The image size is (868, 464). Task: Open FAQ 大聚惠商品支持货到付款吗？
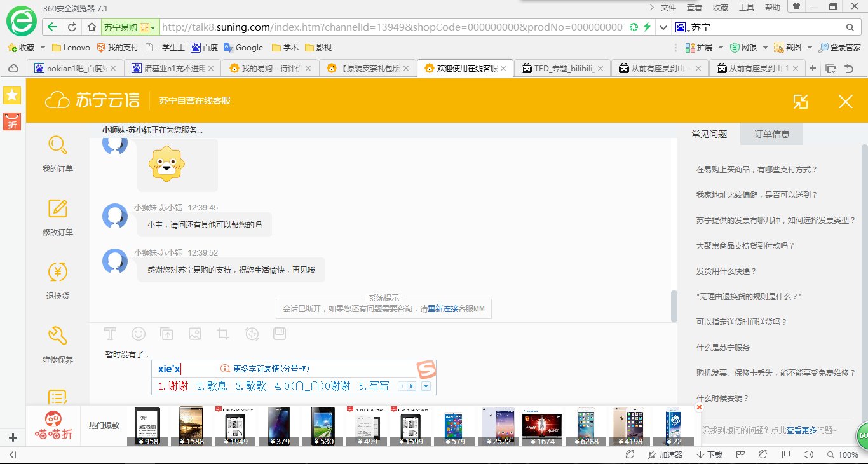[x=745, y=245]
